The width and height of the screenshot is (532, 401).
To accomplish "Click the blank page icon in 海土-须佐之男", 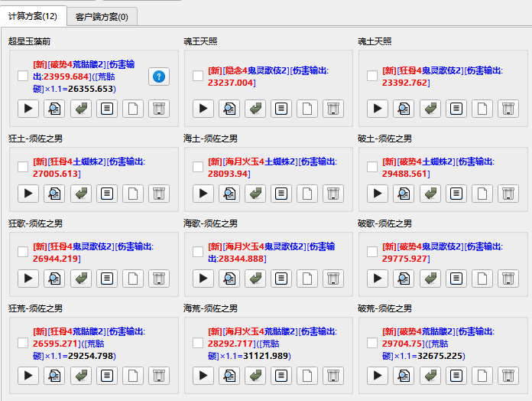I will click(x=307, y=194).
